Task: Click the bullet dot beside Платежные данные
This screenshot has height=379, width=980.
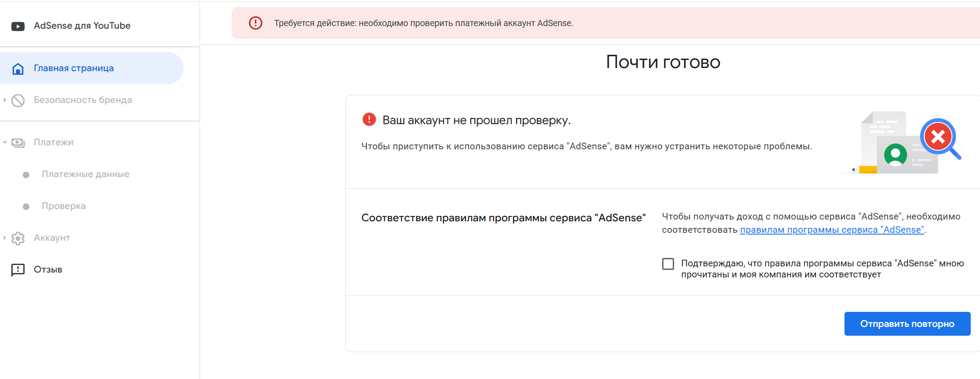Action: pos(26,175)
